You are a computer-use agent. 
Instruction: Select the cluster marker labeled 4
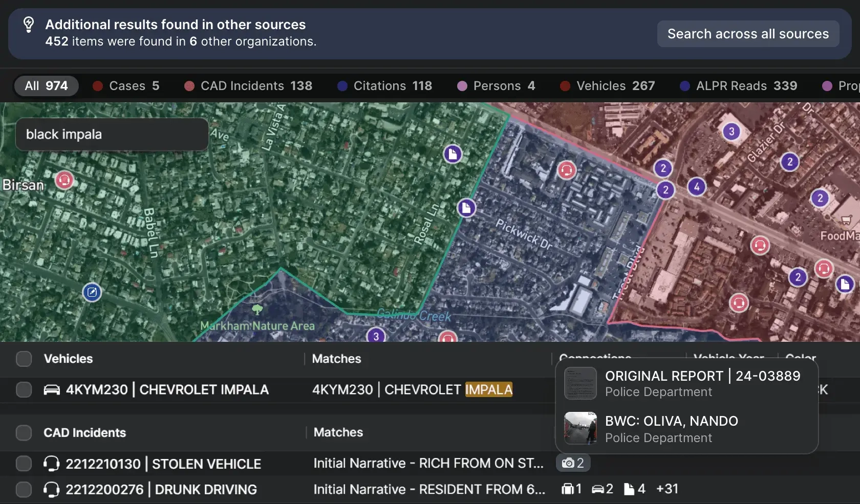pos(697,187)
